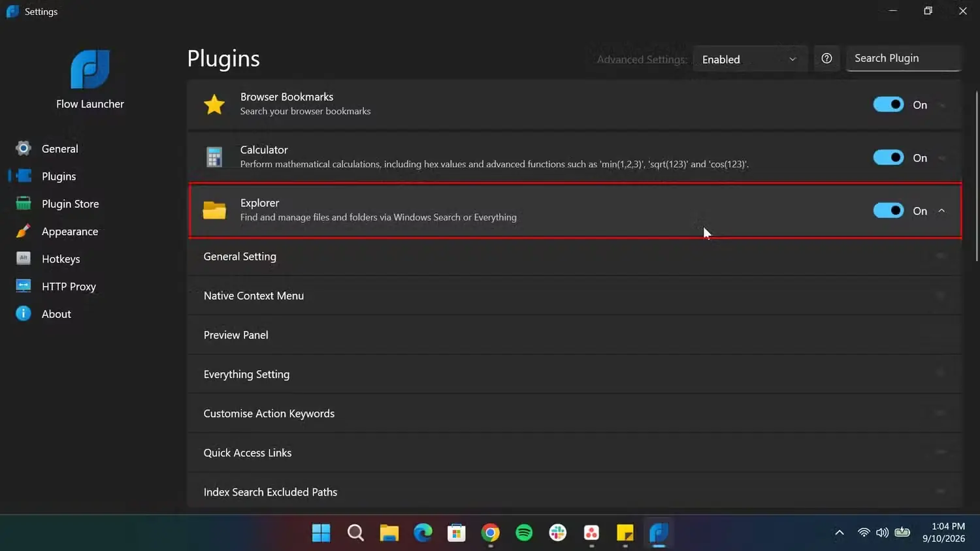980x551 pixels.
Task: Click the Flow Launcher logo in sidebar
Action: 90,69
